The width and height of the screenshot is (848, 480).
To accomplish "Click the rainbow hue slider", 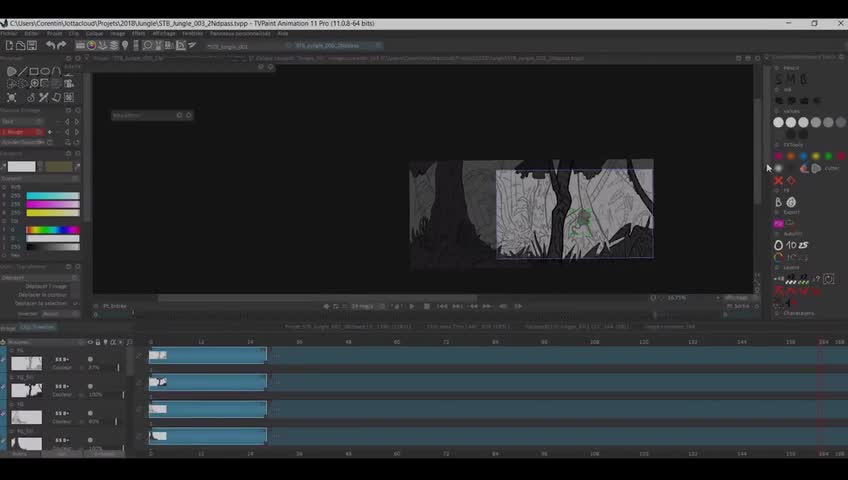I will pyautogui.click(x=53, y=230).
